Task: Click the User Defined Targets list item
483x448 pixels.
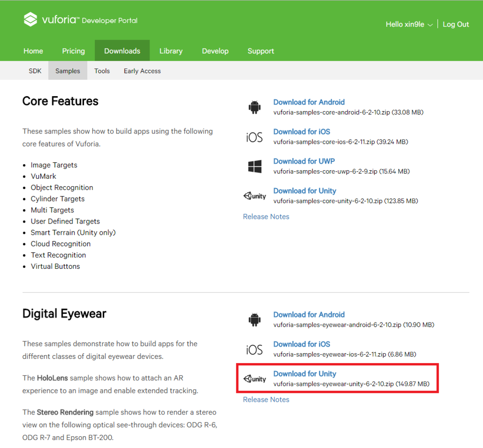Action: pos(65,221)
